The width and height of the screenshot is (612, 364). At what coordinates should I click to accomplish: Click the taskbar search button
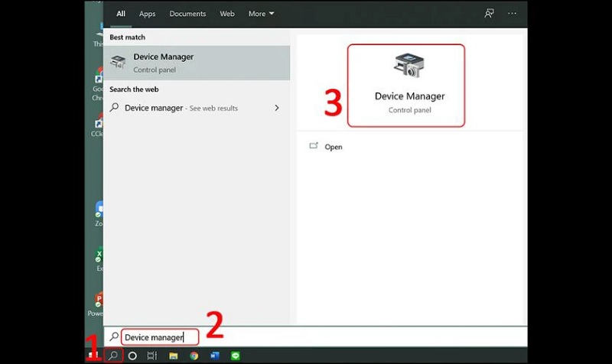pos(113,356)
